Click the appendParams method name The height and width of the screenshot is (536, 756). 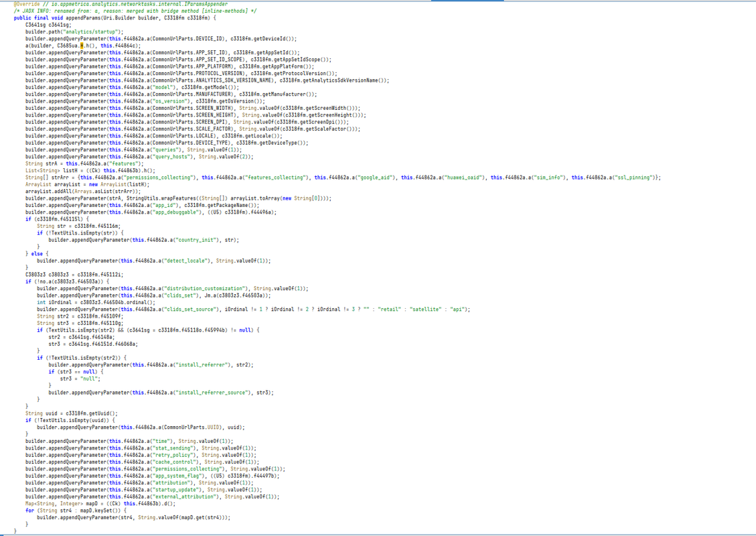click(x=82, y=18)
